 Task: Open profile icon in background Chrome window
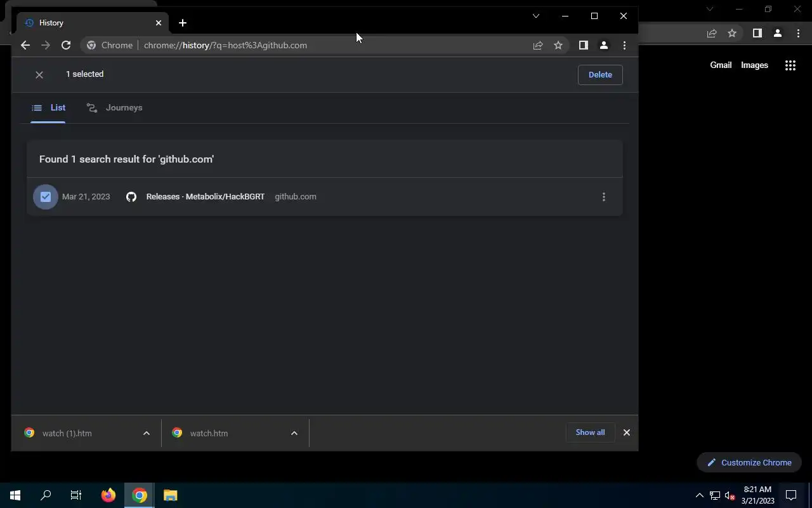point(778,34)
